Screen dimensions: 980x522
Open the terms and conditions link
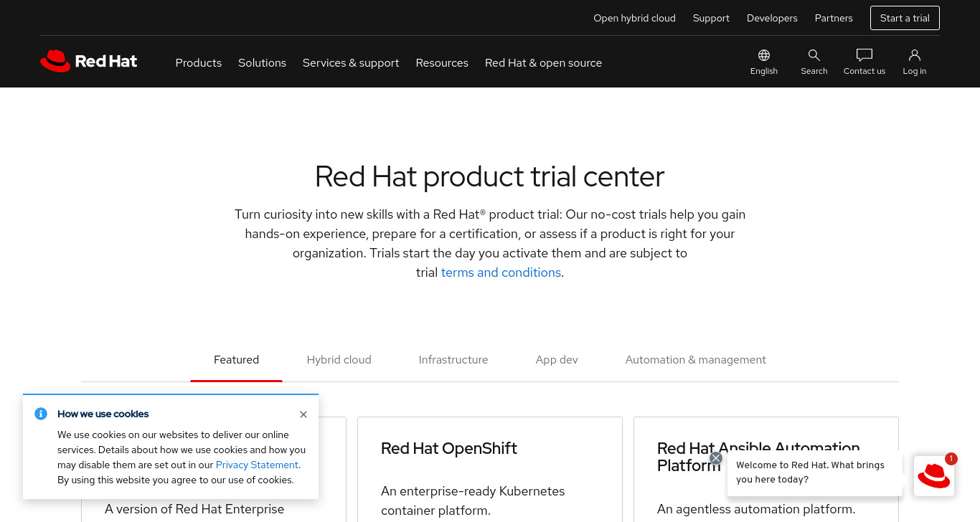click(x=501, y=272)
